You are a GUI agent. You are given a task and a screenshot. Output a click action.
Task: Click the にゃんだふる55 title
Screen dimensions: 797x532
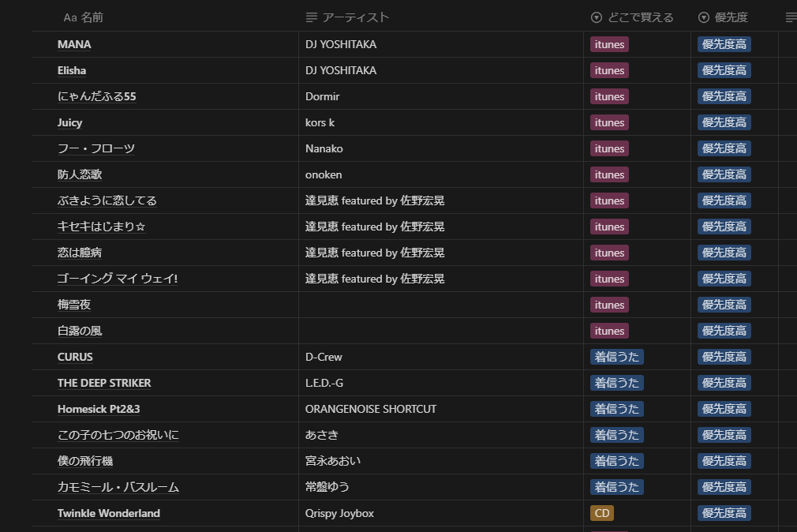coord(96,96)
